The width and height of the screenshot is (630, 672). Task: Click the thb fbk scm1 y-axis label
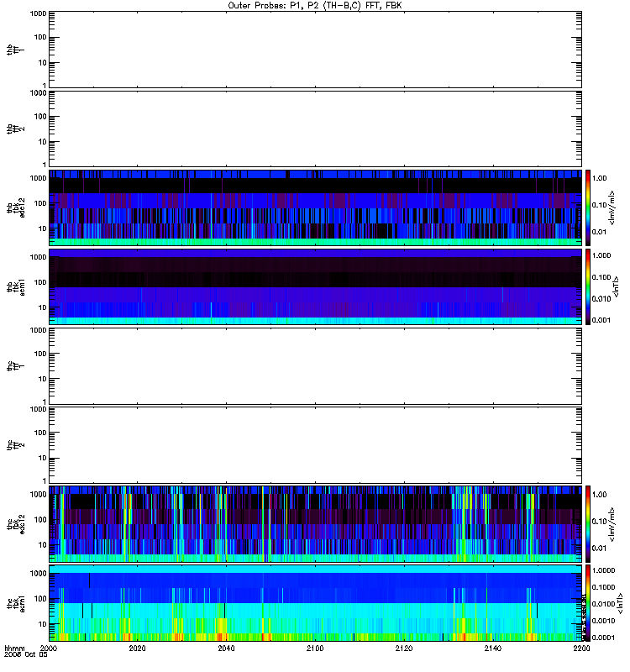pyautogui.click(x=16, y=286)
